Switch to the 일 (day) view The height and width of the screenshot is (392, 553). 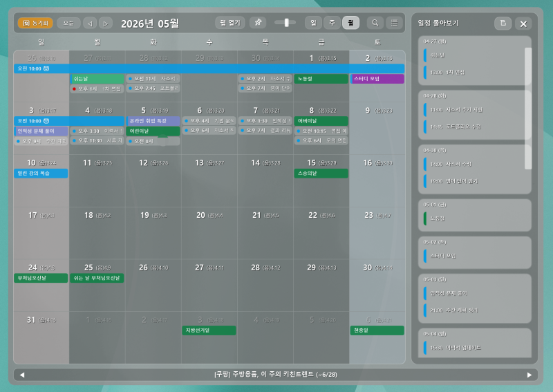coord(313,23)
